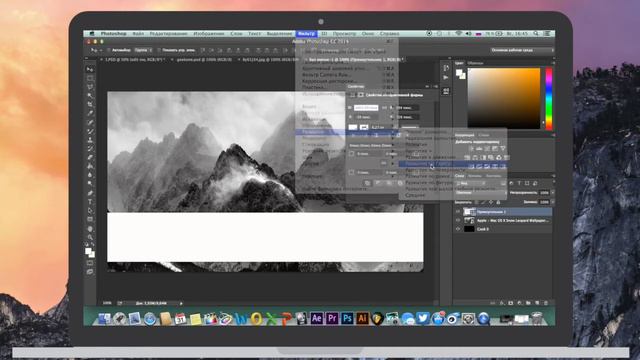The height and width of the screenshot is (360, 640).
Task: Hide the Прямоугольник 1 layer
Action: (458, 211)
